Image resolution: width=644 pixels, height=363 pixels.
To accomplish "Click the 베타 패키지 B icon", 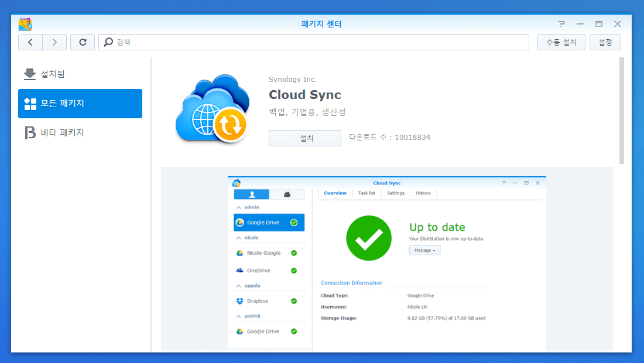I will [30, 133].
